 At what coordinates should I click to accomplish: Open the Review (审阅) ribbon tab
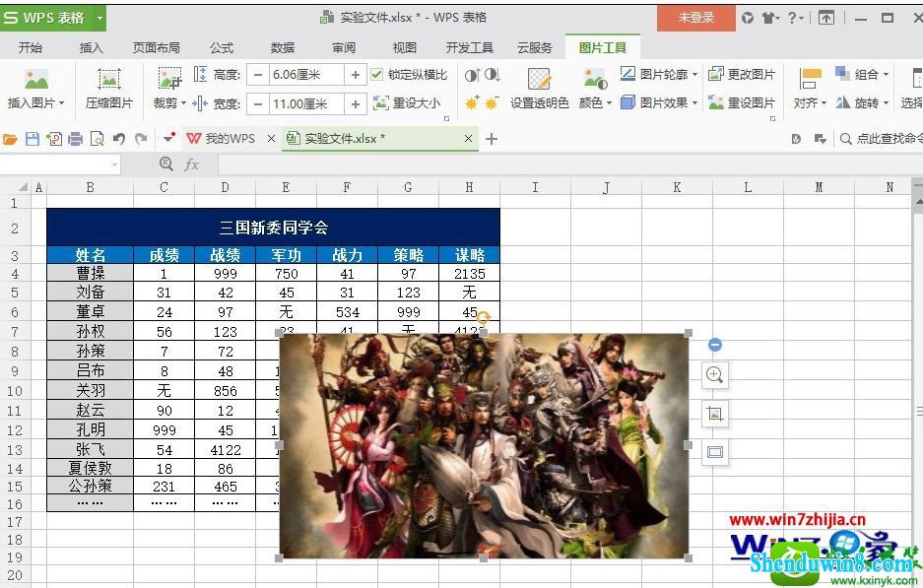click(x=344, y=47)
